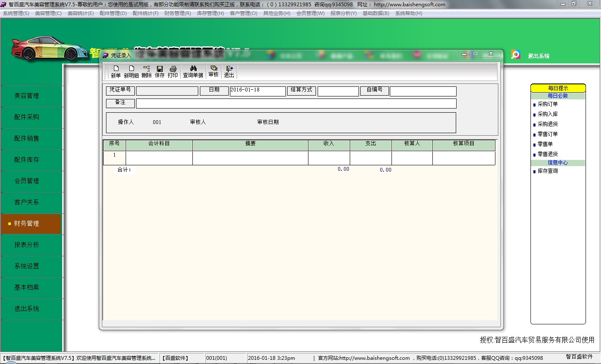
Task: Click the 保存 (save) floppy disk icon
Action: (x=160, y=68)
